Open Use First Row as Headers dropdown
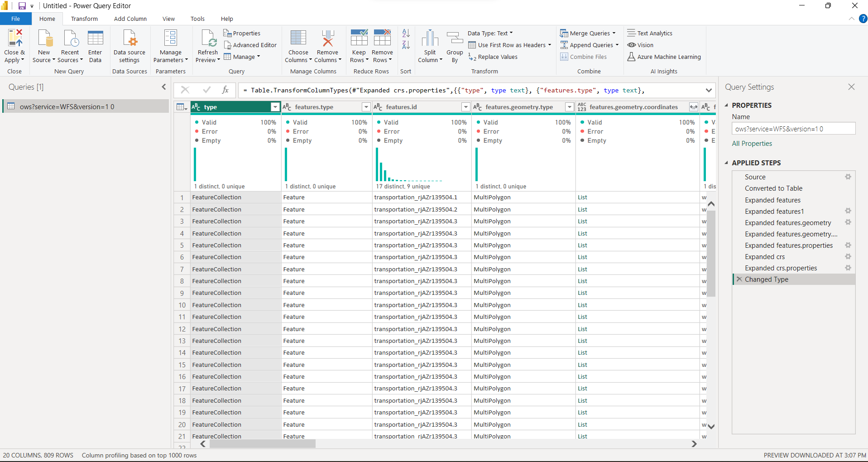This screenshot has width=868, height=462. [509, 45]
